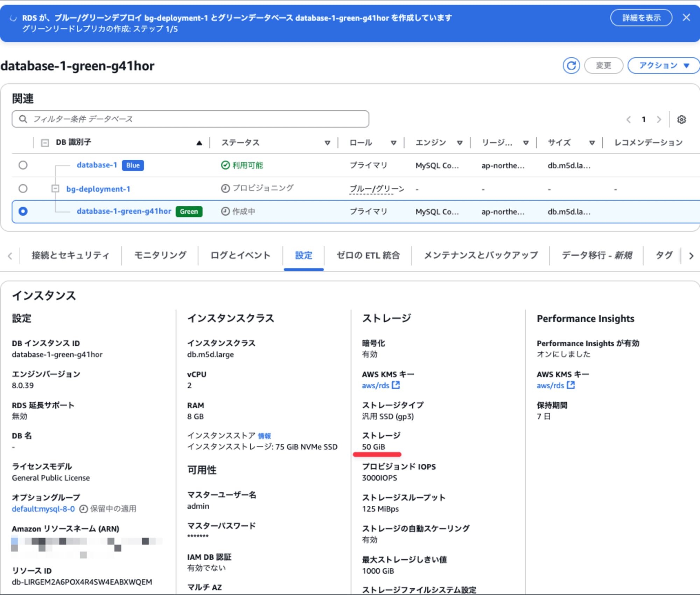Select the database-1 radio button
Image resolution: width=700 pixels, height=595 pixels.
pos(23,165)
